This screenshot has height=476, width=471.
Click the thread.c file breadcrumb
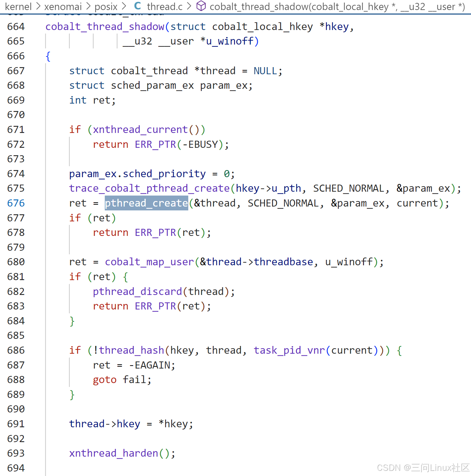pos(165,6)
